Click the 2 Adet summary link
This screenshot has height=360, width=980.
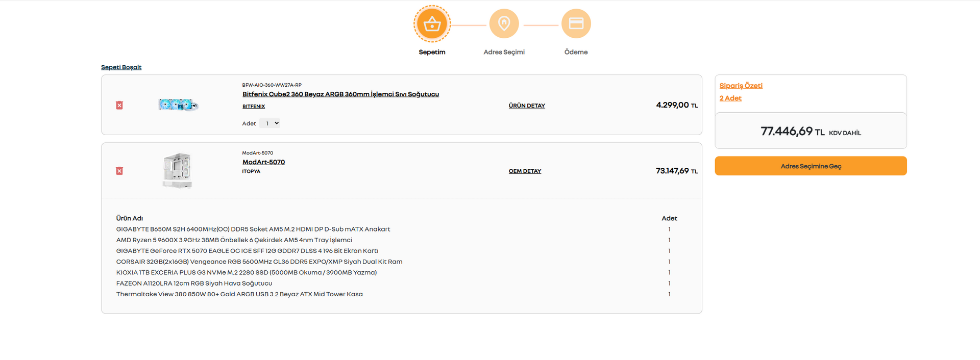point(730,98)
